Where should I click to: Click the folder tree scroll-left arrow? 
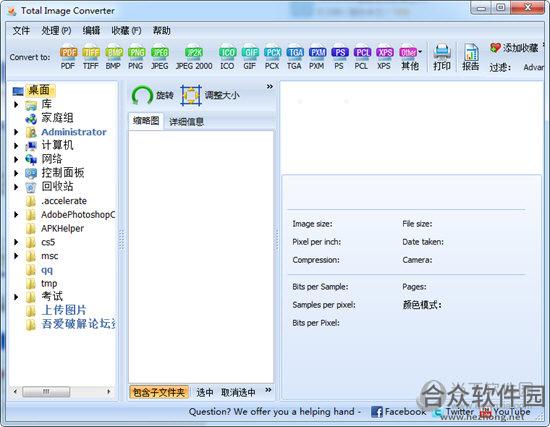pyautogui.click(x=15, y=392)
